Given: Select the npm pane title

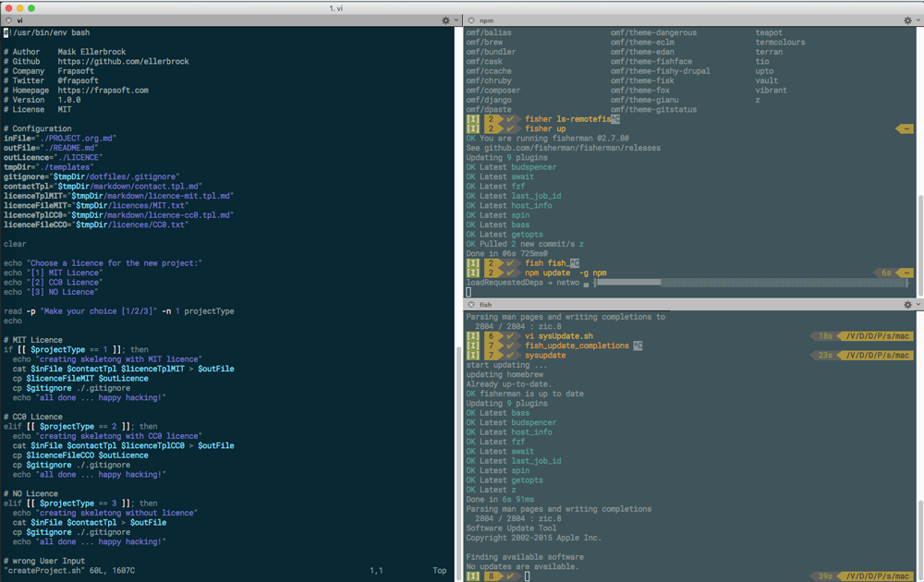Looking at the screenshot, I should (x=486, y=20).
